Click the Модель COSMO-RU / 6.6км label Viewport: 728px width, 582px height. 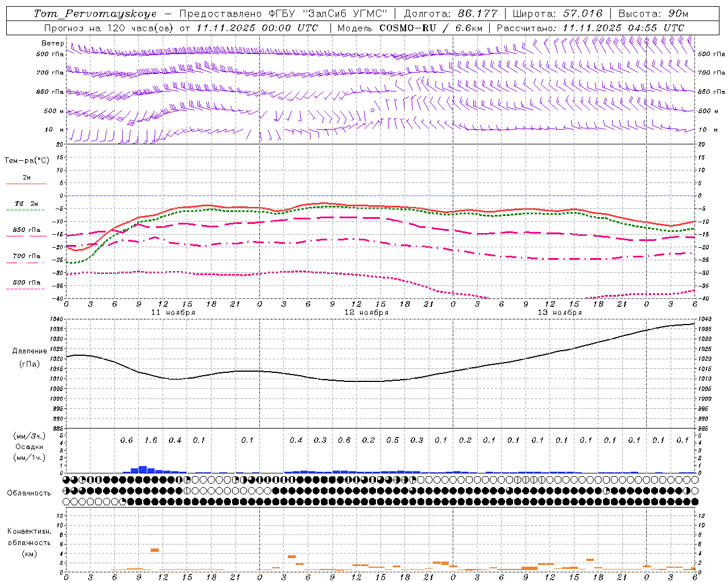(410, 28)
